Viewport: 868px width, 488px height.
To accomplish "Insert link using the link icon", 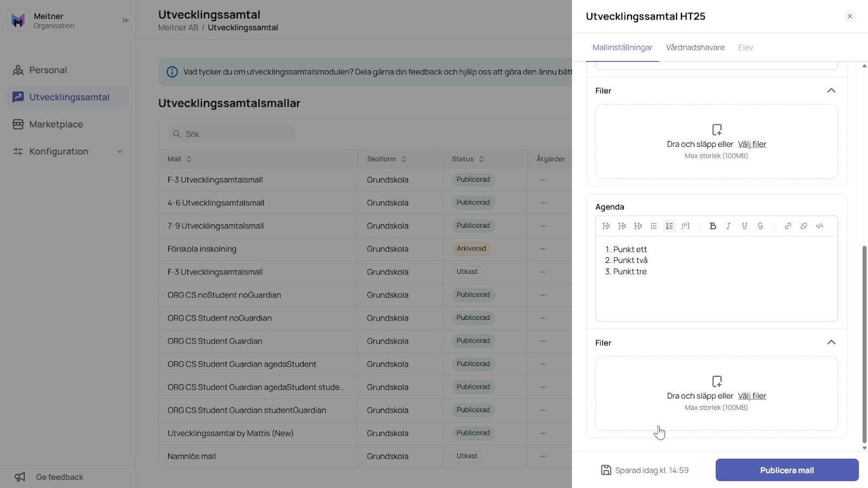I will pyautogui.click(x=788, y=226).
